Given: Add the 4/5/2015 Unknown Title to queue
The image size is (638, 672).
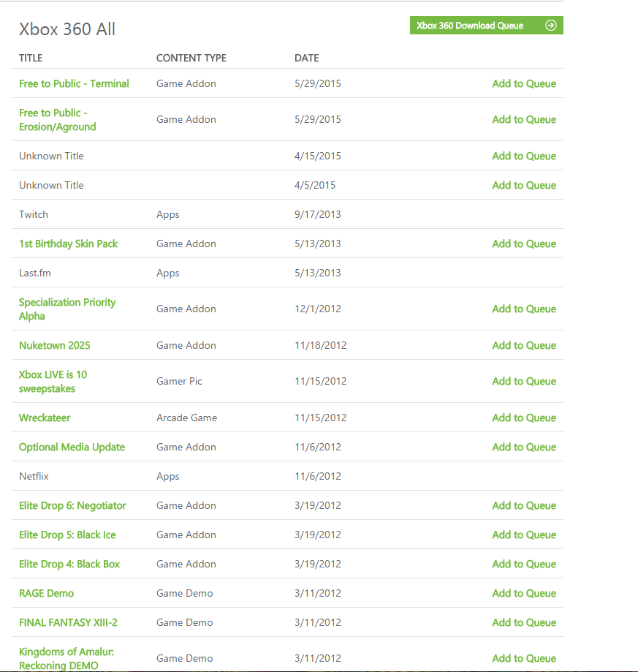Looking at the screenshot, I should point(524,185).
